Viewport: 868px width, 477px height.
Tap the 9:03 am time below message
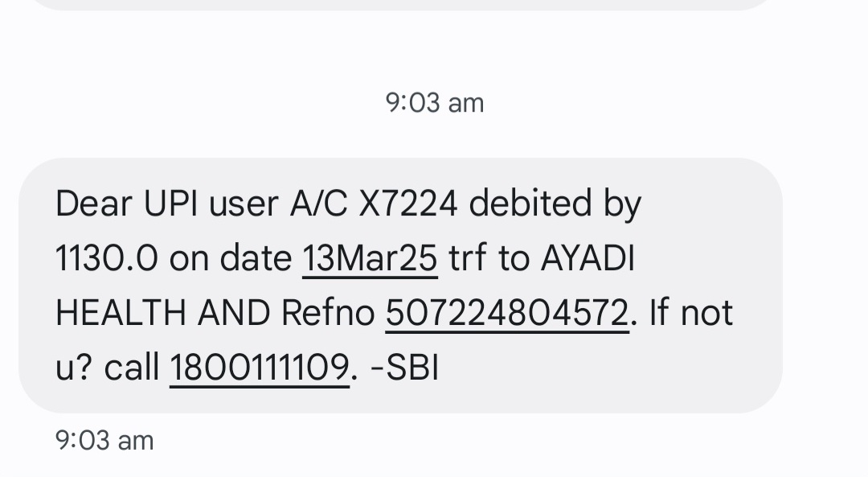click(104, 440)
